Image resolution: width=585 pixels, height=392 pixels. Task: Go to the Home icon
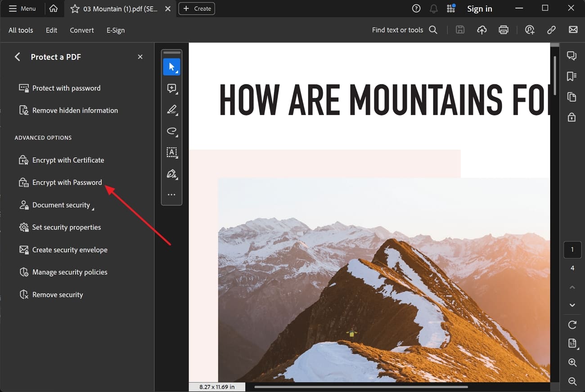pyautogui.click(x=54, y=9)
